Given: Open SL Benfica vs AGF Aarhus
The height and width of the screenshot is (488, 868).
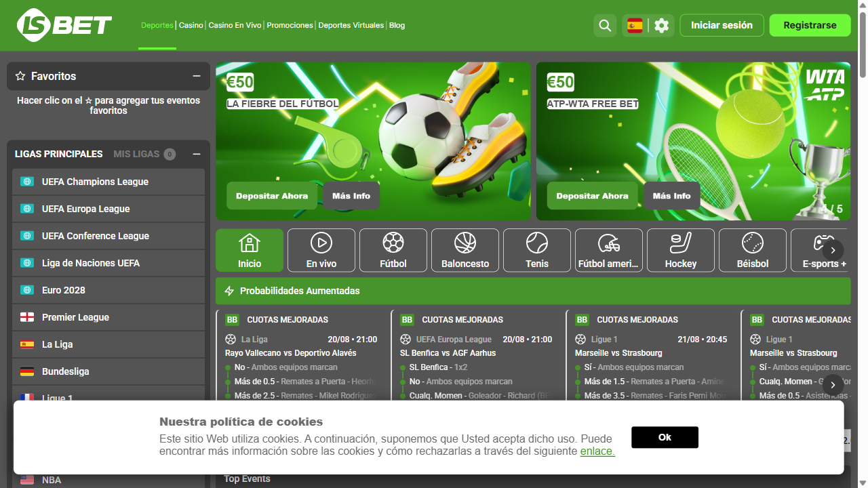Looking at the screenshot, I should click(x=448, y=353).
